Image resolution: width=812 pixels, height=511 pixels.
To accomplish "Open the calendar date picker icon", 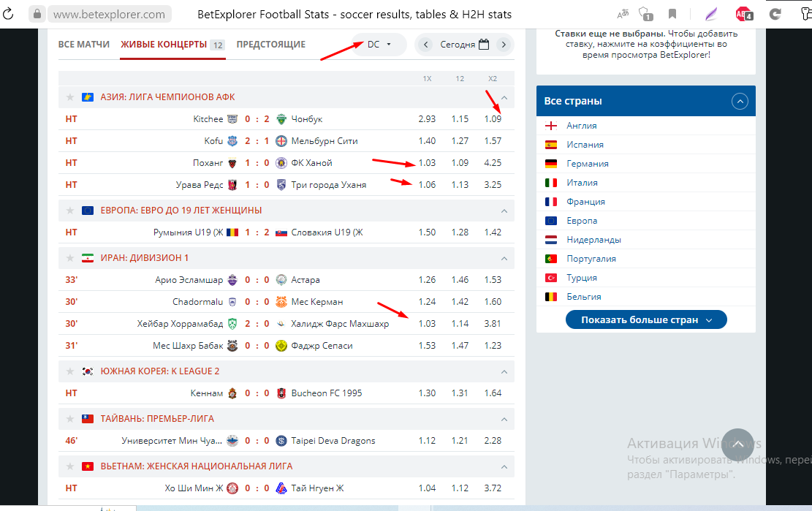I will tap(483, 45).
